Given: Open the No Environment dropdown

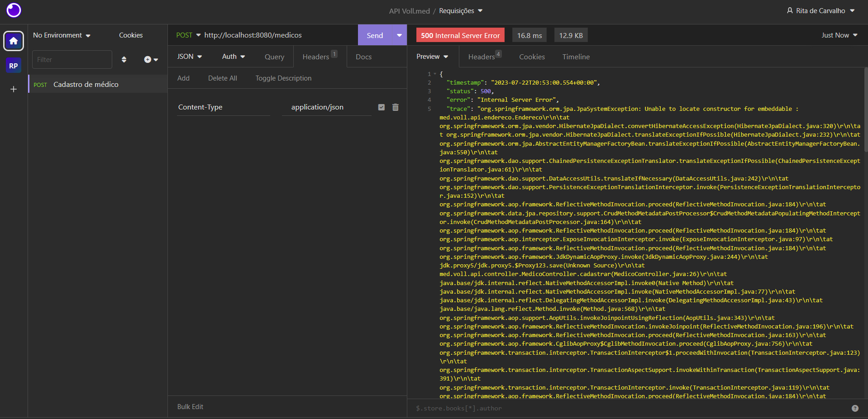Looking at the screenshot, I should [x=62, y=35].
